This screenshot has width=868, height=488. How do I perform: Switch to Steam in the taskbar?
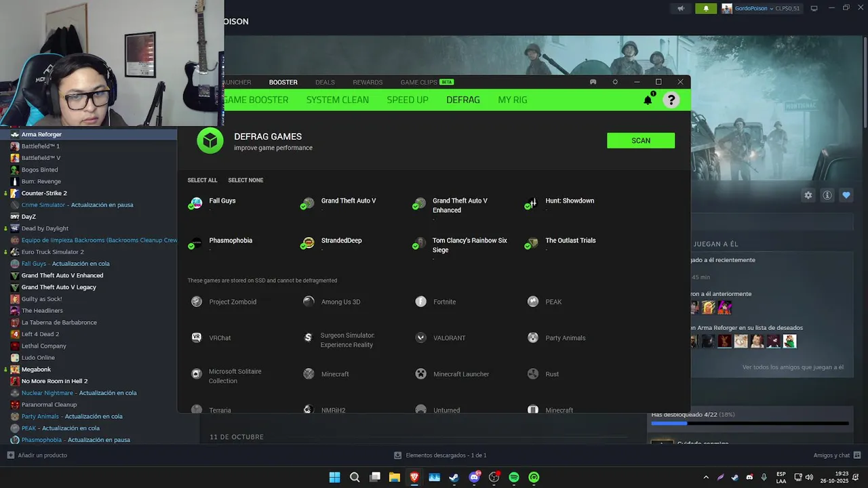[x=454, y=477]
